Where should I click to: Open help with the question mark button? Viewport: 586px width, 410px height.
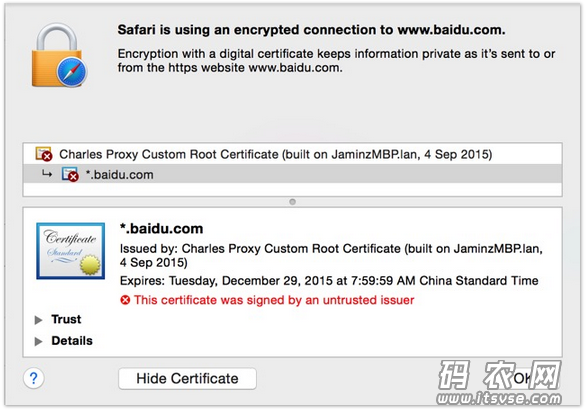[34, 378]
